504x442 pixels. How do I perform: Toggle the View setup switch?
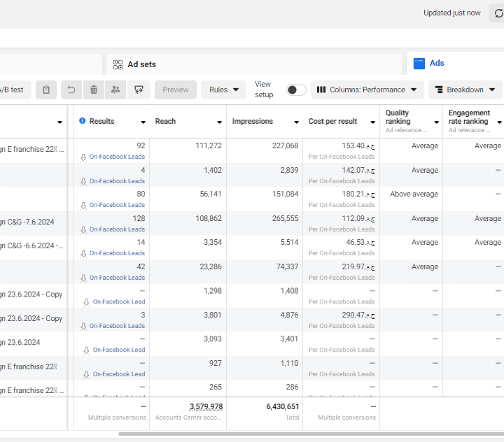(x=296, y=90)
